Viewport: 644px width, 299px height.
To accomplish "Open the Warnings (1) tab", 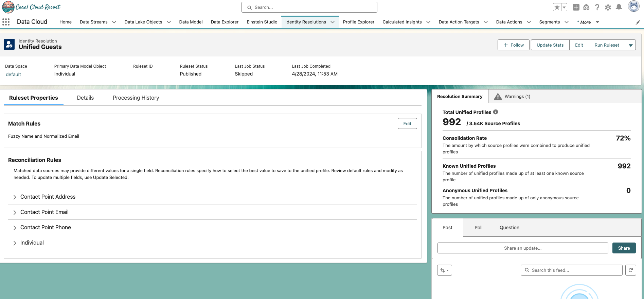I will 513,97.
